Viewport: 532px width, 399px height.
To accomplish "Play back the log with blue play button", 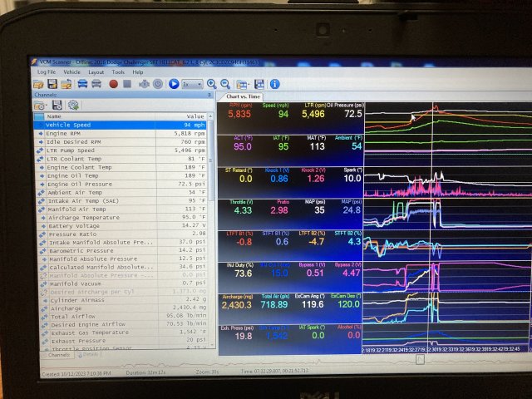I will coord(174,84).
